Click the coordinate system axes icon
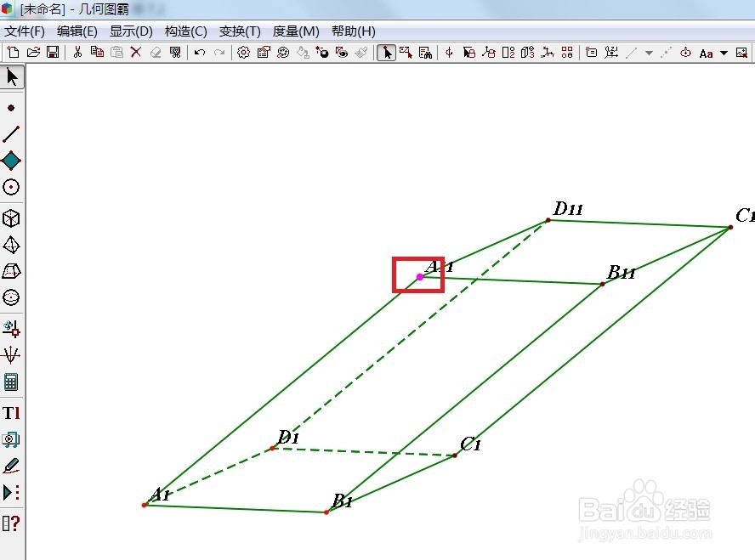This screenshot has height=560, width=755. coord(611,52)
